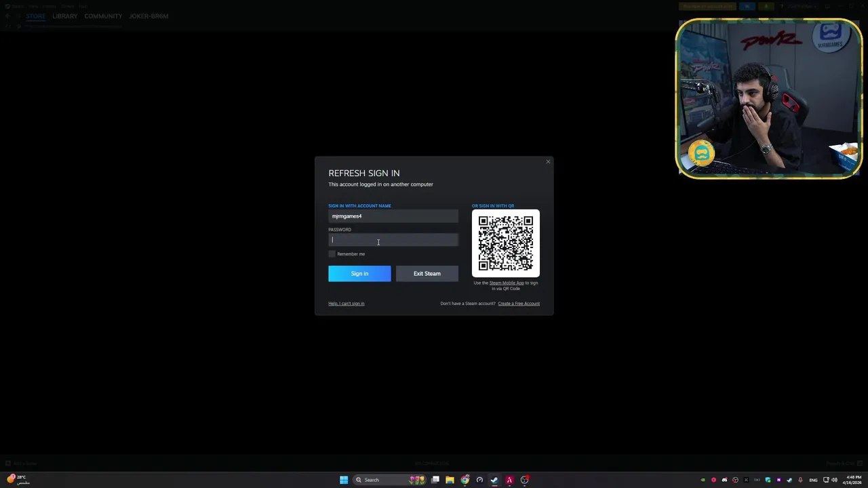Viewport: 868px width, 488px height.
Task: Click the webcam overlay in the corner
Action: pos(769,98)
